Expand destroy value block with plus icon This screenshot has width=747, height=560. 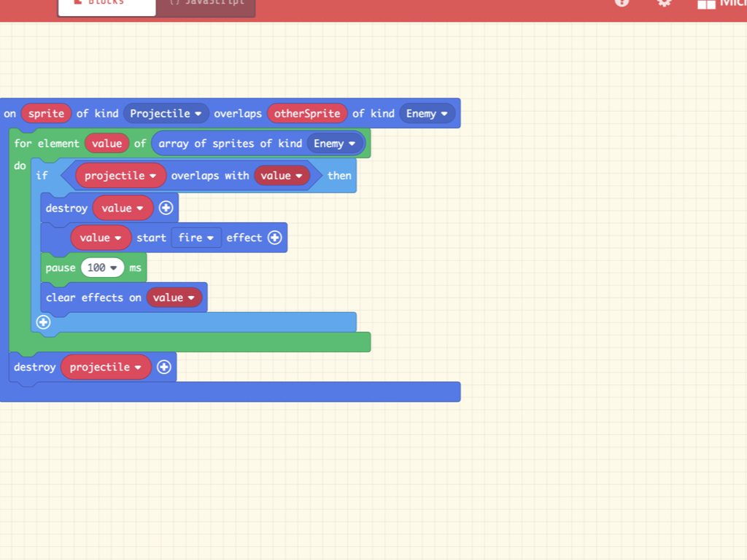pyautogui.click(x=166, y=208)
